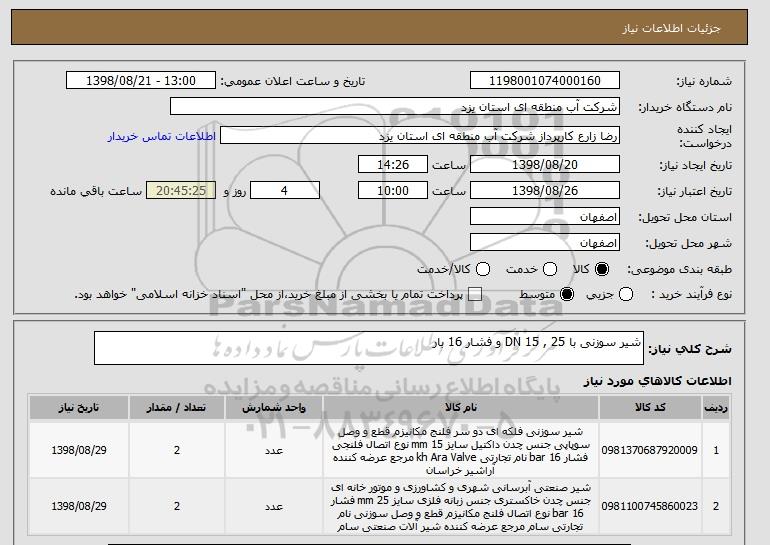This screenshot has width=770, height=545.
Task: Click the ردیف column header
Action: pyautogui.click(x=716, y=408)
